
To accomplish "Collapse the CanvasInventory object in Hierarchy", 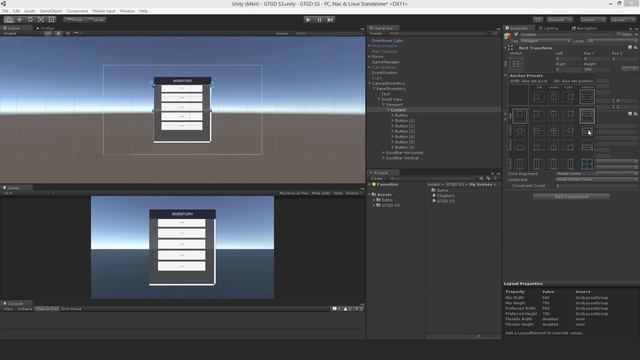I will pos(369,83).
